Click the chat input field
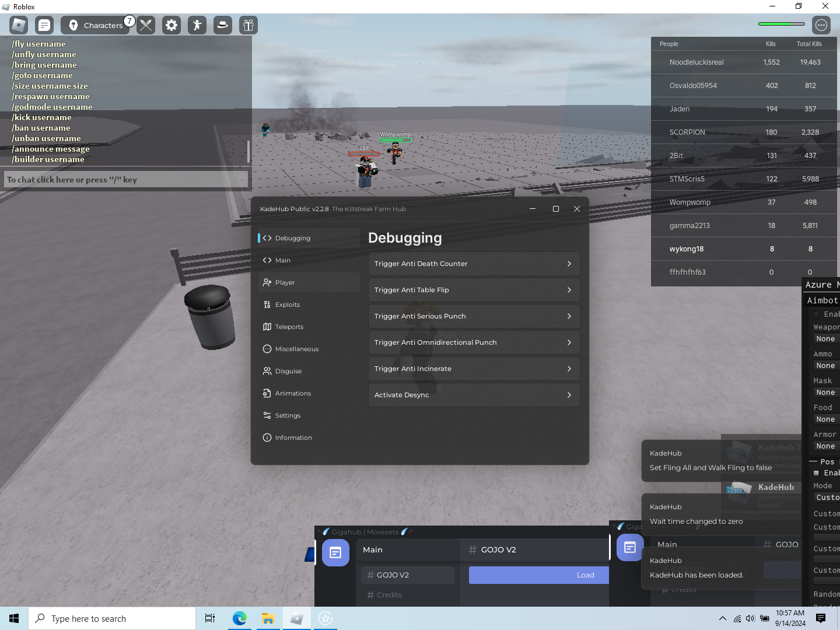840x630 pixels. click(126, 180)
